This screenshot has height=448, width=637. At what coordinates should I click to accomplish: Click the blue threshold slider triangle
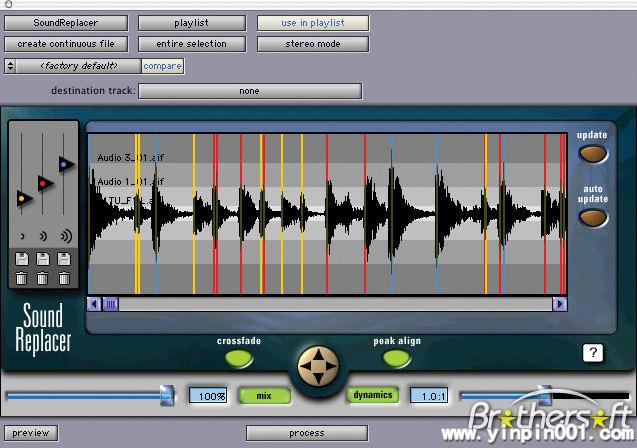[x=66, y=164]
